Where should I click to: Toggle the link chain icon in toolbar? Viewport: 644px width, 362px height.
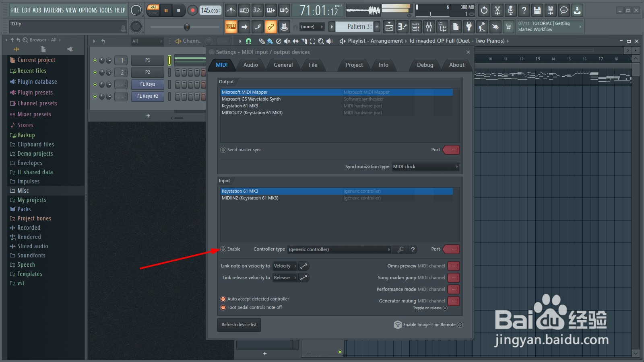271,27
